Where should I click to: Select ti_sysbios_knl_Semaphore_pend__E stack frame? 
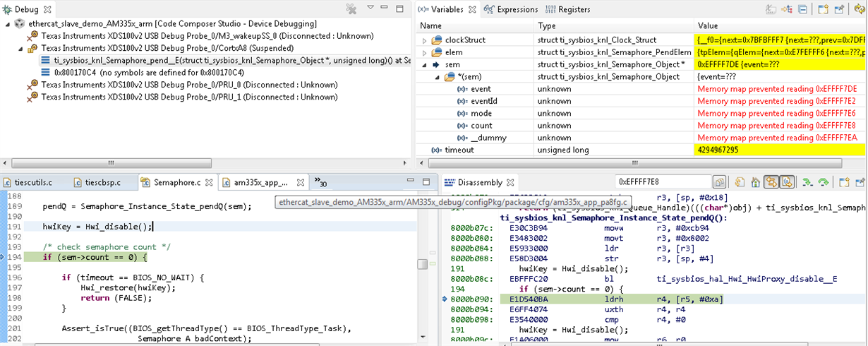click(x=226, y=60)
